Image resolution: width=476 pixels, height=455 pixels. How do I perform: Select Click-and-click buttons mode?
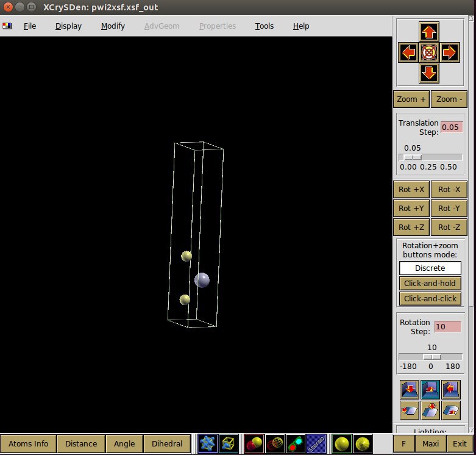pos(430,299)
